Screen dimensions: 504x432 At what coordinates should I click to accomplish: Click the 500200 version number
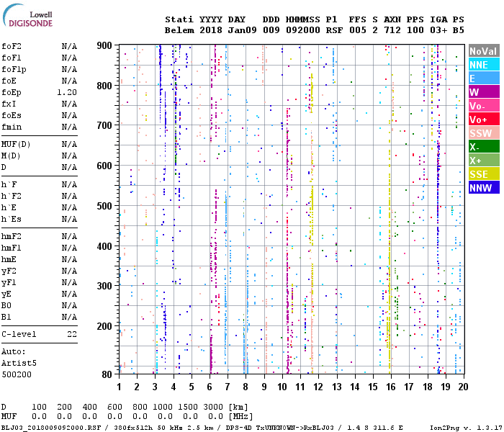click(x=17, y=375)
